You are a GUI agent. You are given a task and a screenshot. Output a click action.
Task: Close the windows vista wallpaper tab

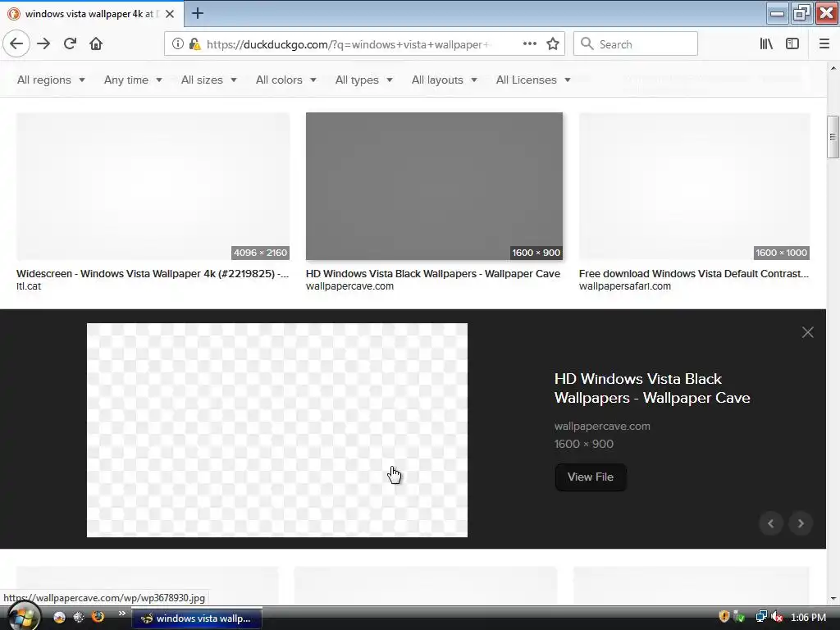tap(170, 14)
